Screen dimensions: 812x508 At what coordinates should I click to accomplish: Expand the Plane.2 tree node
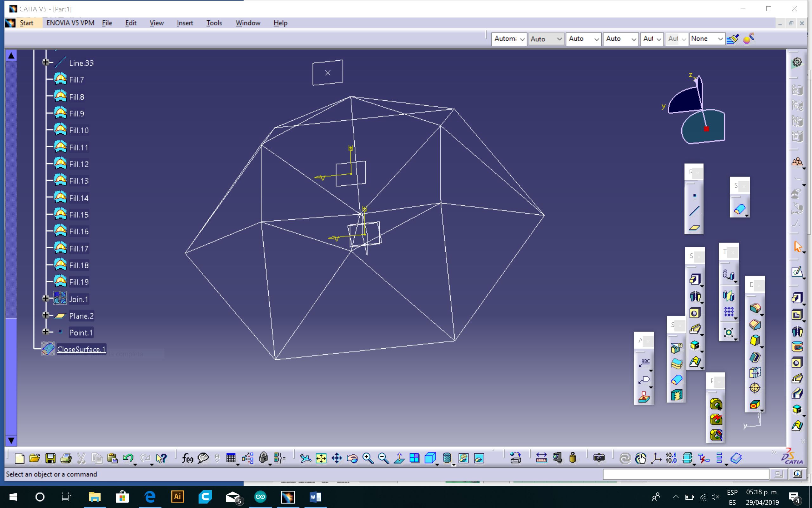tap(46, 315)
